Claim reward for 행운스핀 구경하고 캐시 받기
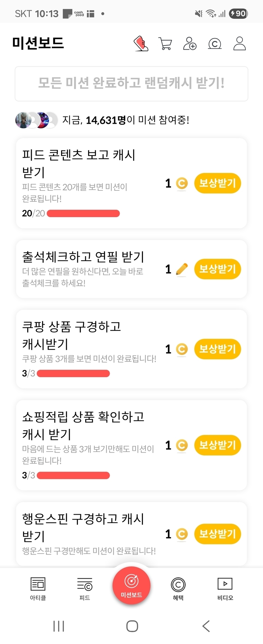The width and height of the screenshot is (263, 644). coord(217,534)
